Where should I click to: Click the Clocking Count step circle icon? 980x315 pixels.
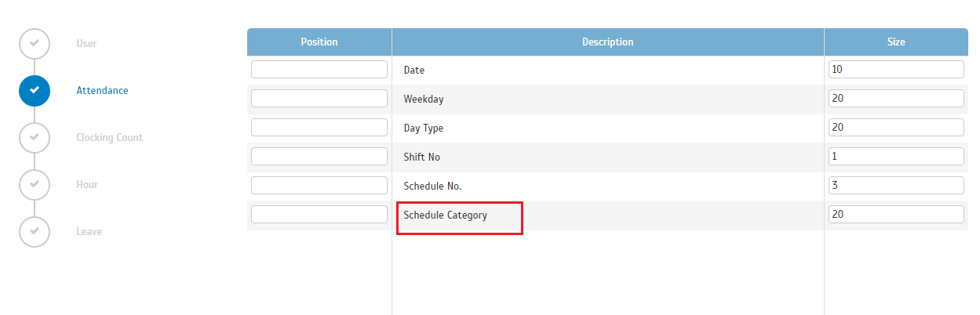[x=35, y=137]
